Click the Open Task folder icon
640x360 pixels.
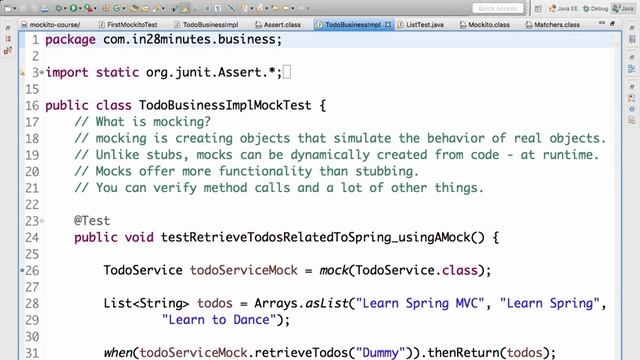tap(145, 8)
